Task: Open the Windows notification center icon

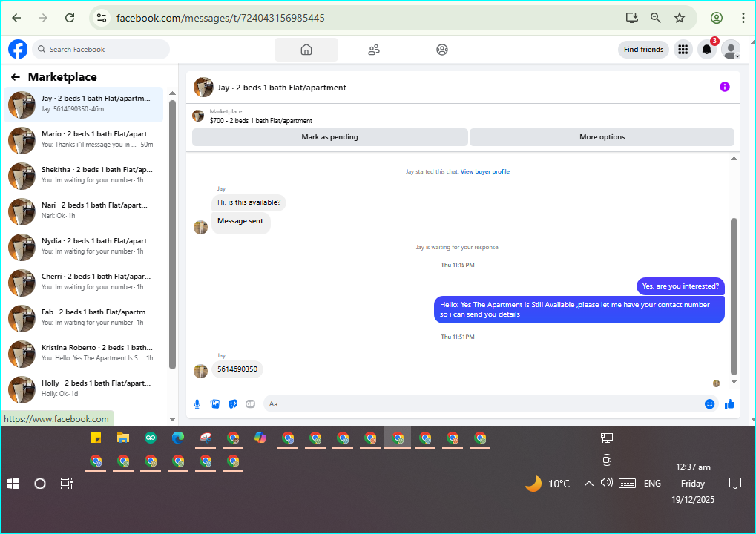Action: 734,483
